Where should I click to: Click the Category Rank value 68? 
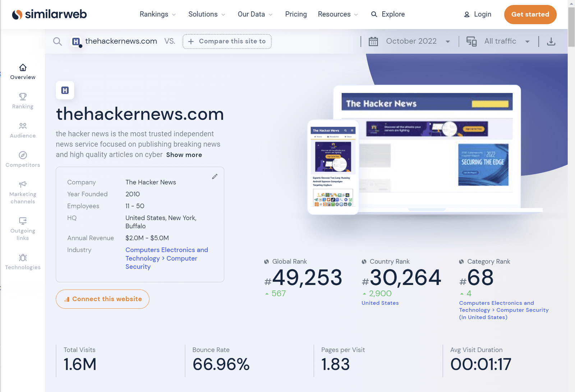480,277
